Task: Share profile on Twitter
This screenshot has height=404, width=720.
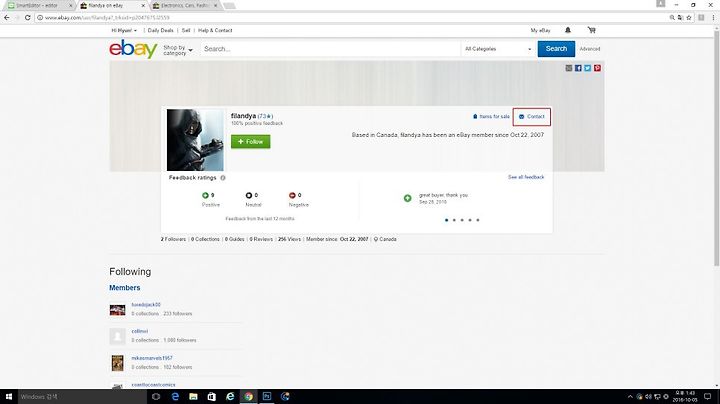Action: point(588,68)
